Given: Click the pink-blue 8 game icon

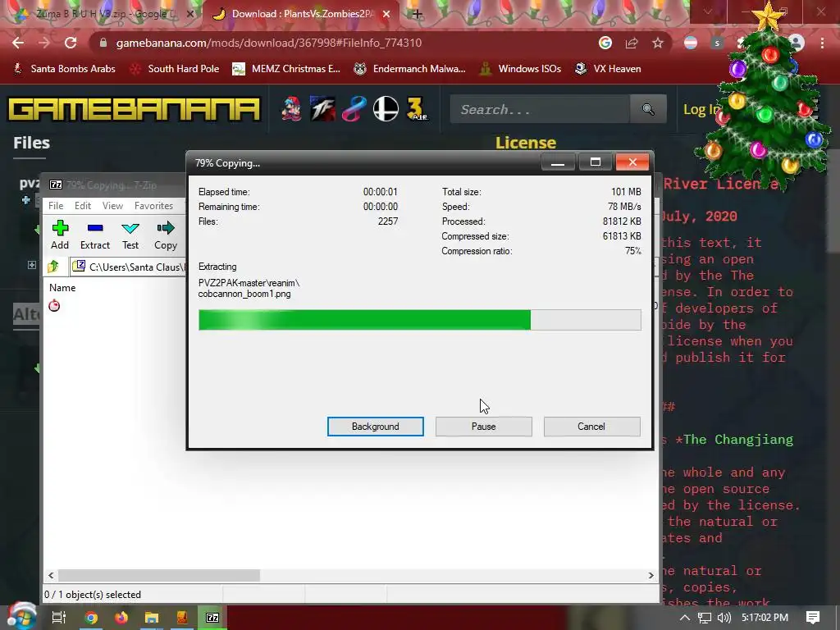Looking at the screenshot, I should tap(354, 109).
